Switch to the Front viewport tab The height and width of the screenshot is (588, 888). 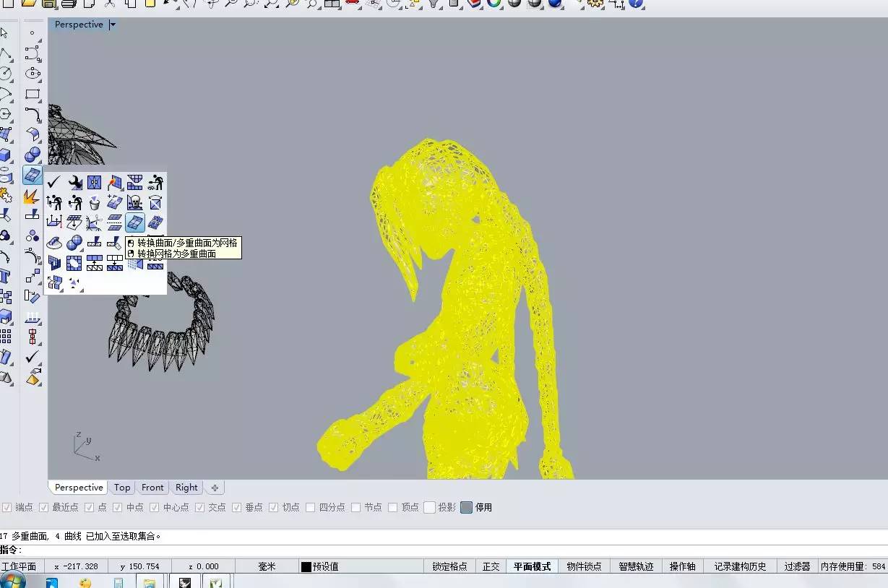pyautogui.click(x=152, y=488)
